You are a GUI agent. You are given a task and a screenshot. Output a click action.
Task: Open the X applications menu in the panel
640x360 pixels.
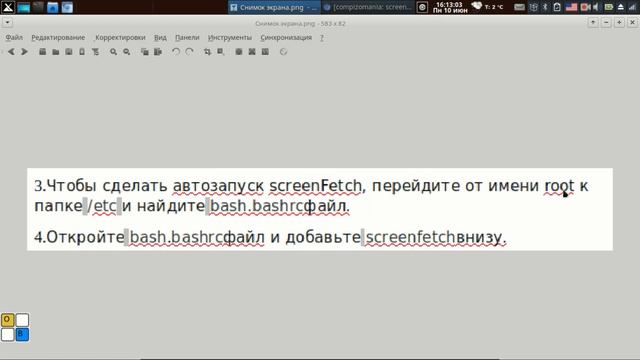8,7
